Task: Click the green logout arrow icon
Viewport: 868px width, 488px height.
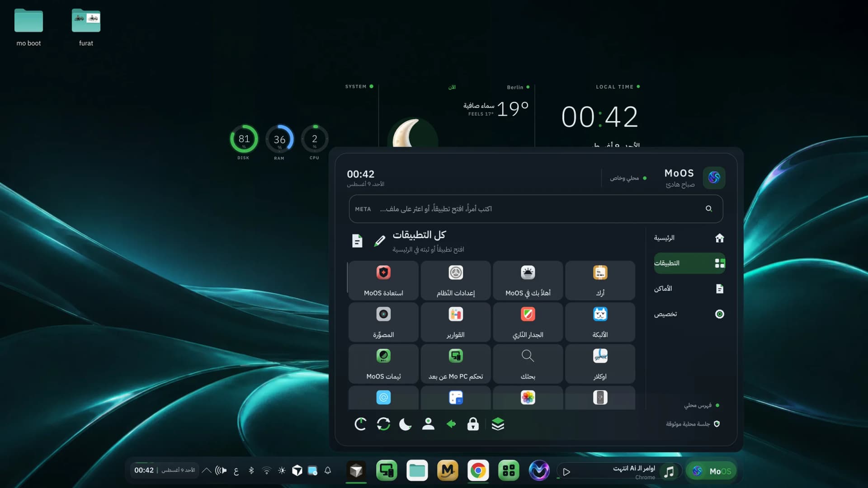Action: click(451, 424)
